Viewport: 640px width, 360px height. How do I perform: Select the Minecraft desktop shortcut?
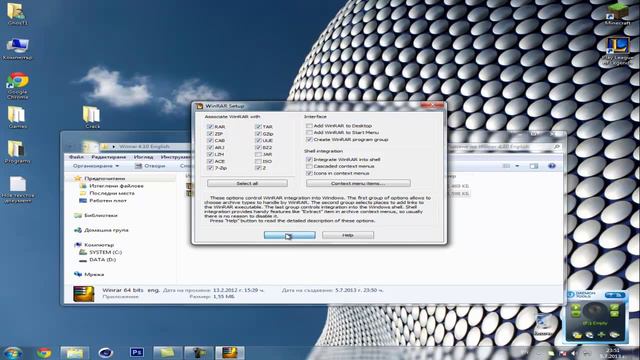pyautogui.click(x=617, y=13)
